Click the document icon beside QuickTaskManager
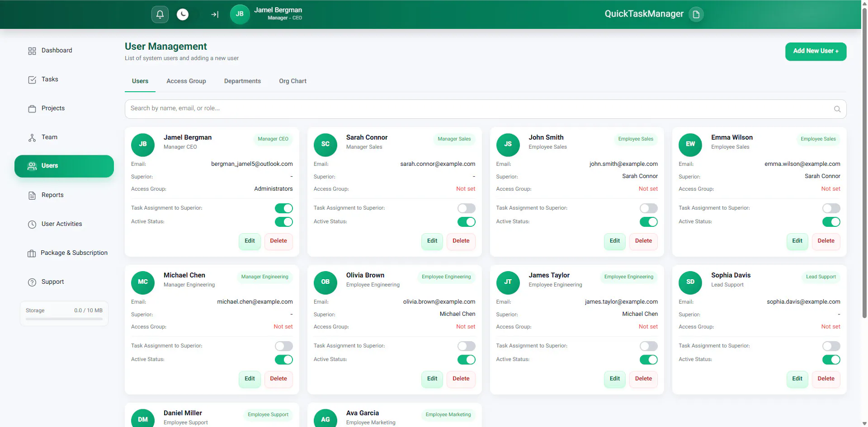 696,14
